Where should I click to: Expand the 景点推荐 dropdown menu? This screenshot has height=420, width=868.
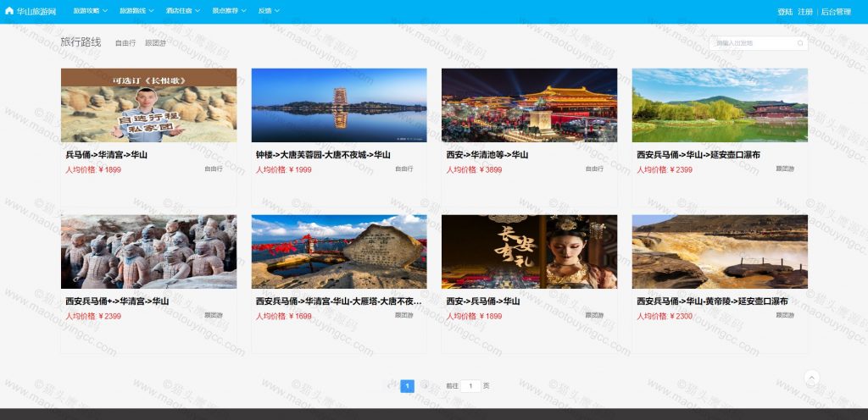(x=229, y=11)
